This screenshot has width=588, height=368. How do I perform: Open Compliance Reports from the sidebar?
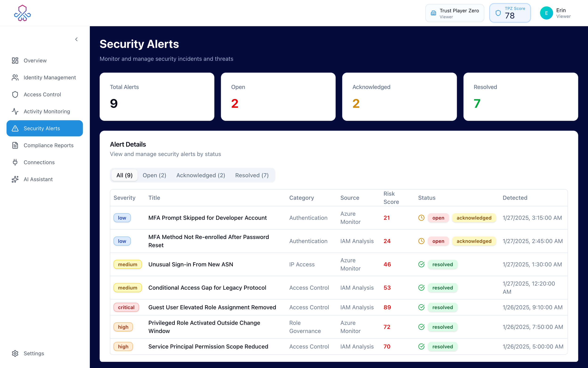click(45, 145)
